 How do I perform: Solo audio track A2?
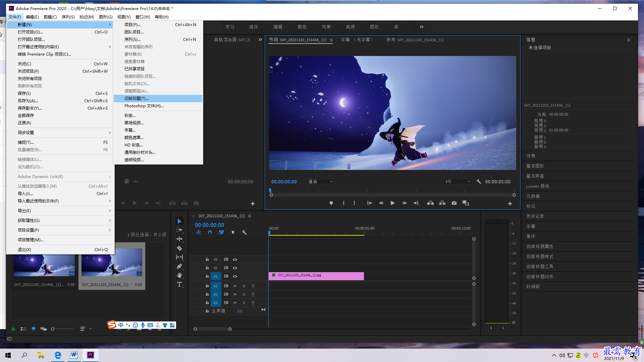pyautogui.click(x=244, y=294)
